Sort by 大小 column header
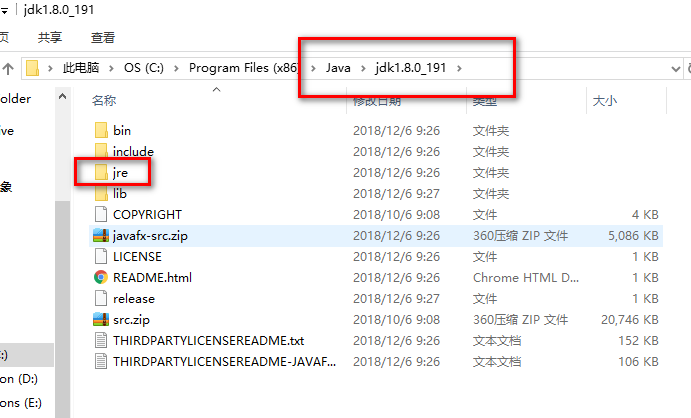 point(605,101)
